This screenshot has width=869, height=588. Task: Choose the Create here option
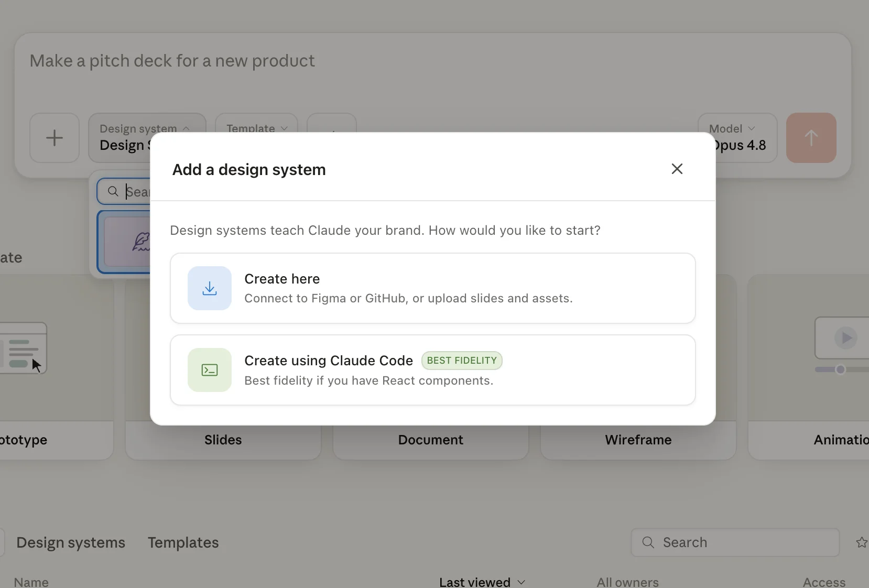click(432, 288)
